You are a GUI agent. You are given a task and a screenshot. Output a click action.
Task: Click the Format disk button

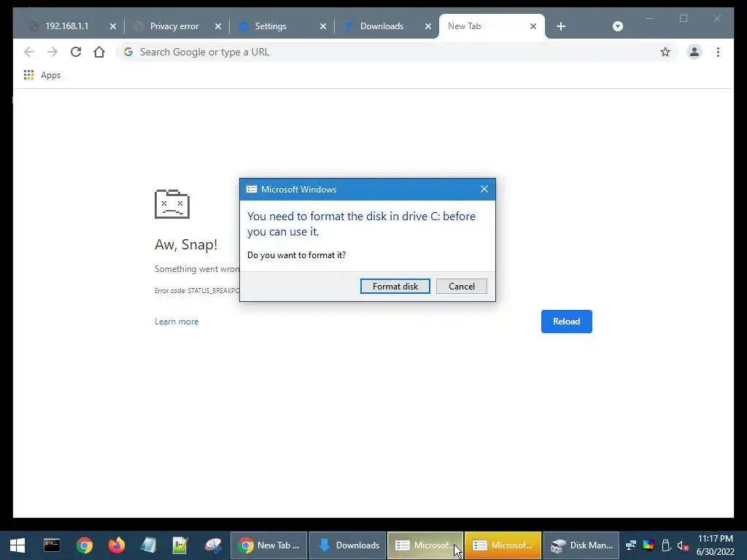pyautogui.click(x=395, y=286)
